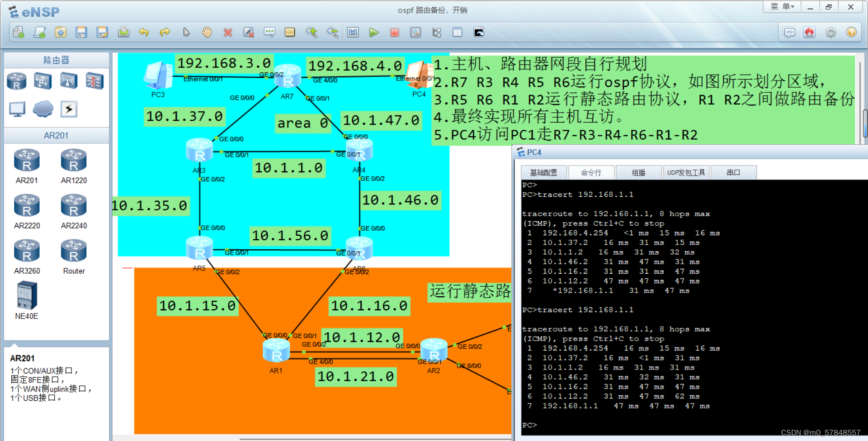Click the AR5 router on canvas
The width and height of the screenshot is (868, 441).
[x=199, y=248]
